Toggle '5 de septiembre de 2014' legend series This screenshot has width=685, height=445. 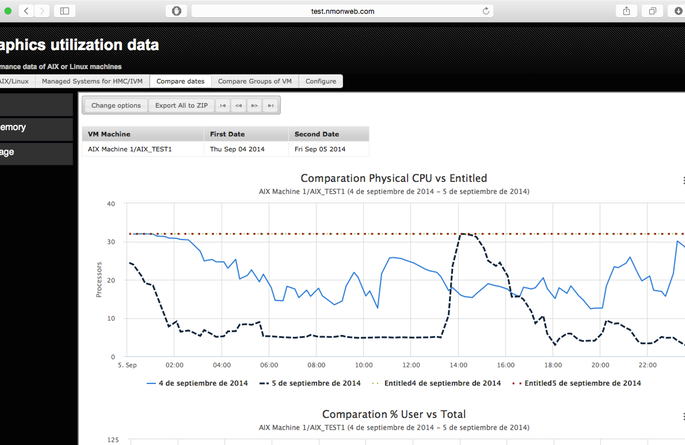309,383
